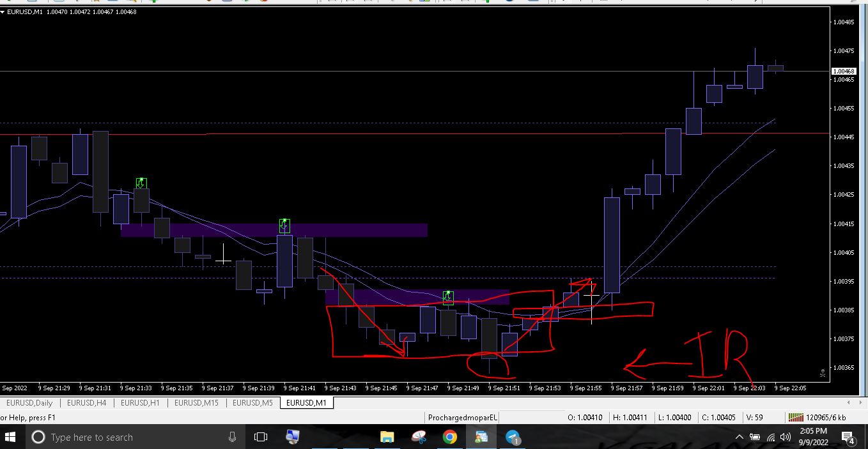
Task: Click the 1.00485 price scale label
Action: [844, 22]
